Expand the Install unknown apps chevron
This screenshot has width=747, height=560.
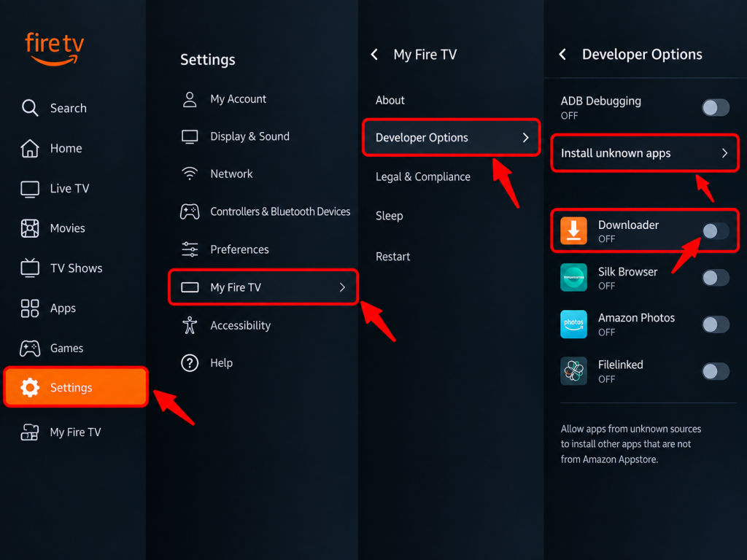[x=724, y=153]
